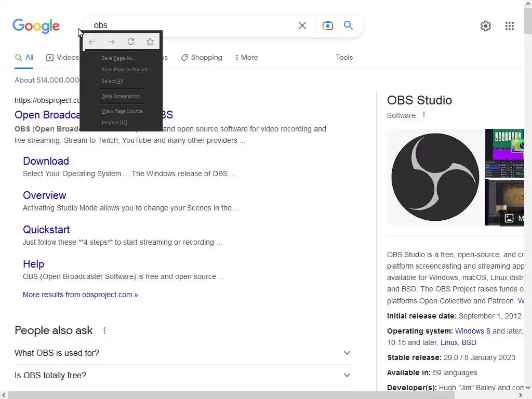
Task: Click the scroll down arrow at bottom right
Action: tap(528, 388)
